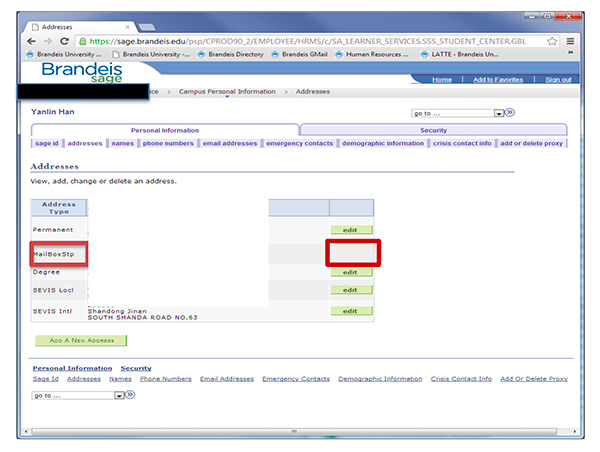The width and height of the screenshot is (600, 452).
Task: Click 'SOUTH SHANDA ROAD NO.63' address text
Action: coord(142,317)
